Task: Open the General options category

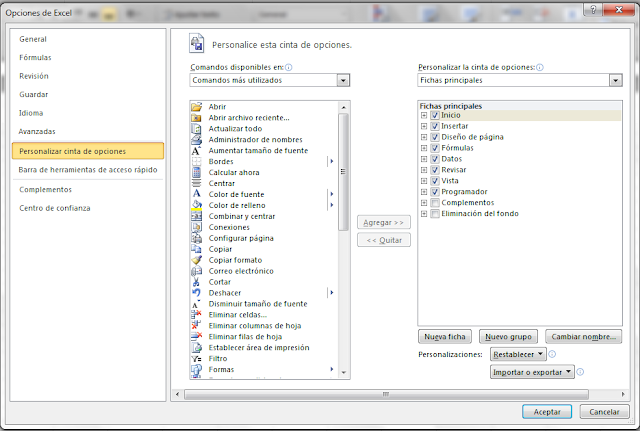Action: pyautogui.click(x=33, y=39)
